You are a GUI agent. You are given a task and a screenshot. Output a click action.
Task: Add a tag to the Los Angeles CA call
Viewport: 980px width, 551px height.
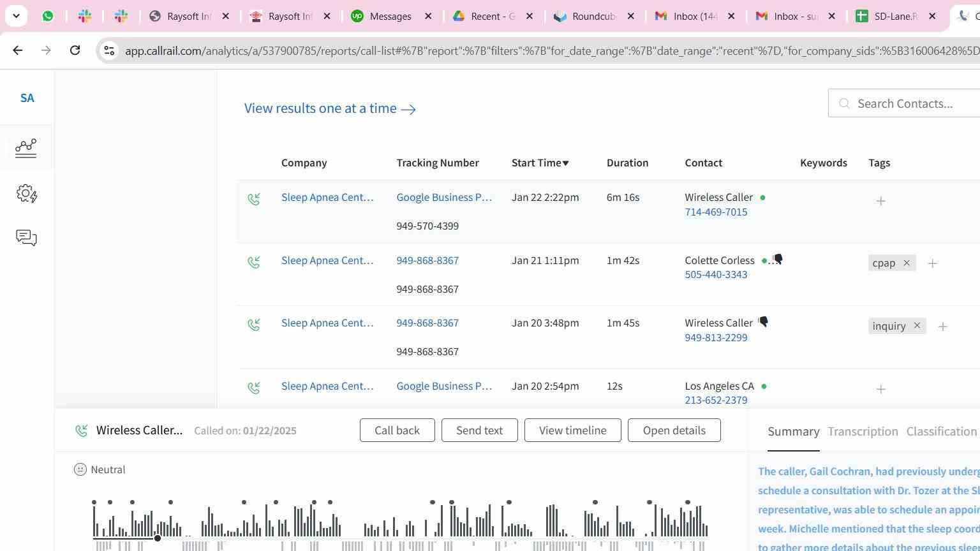[x=880, y=389]
